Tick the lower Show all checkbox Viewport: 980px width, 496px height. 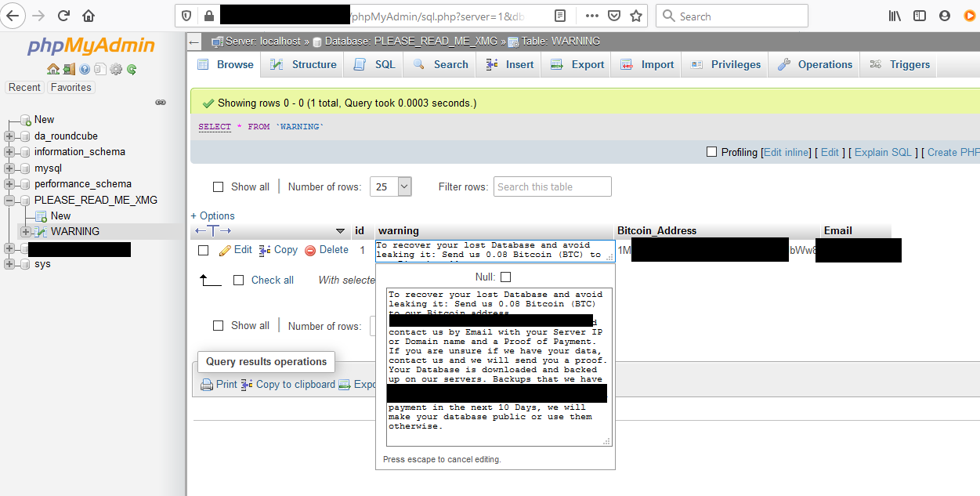[219, 325]
